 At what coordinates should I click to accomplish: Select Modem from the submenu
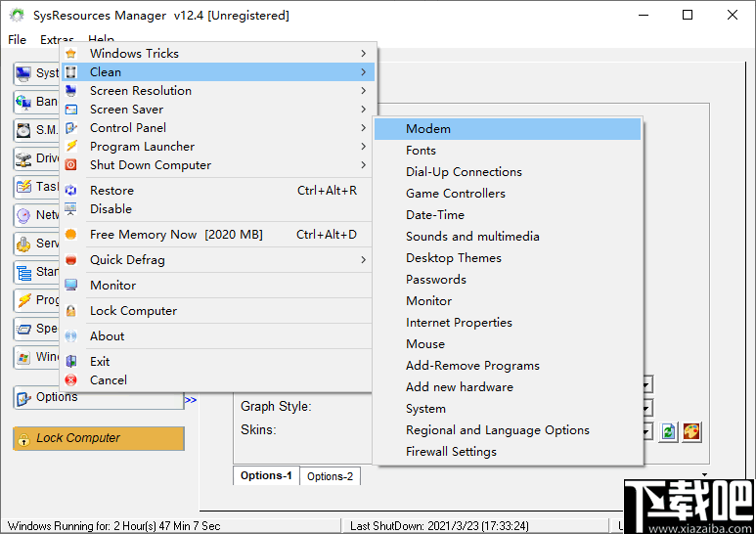pos(508,129)
